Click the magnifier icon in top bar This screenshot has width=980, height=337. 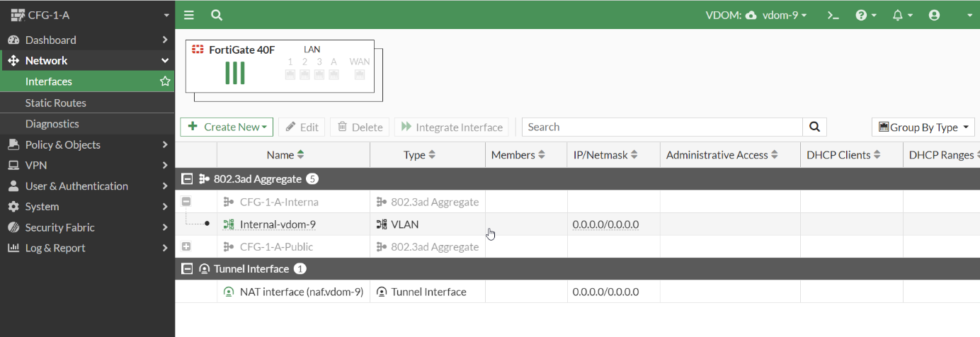217,15
